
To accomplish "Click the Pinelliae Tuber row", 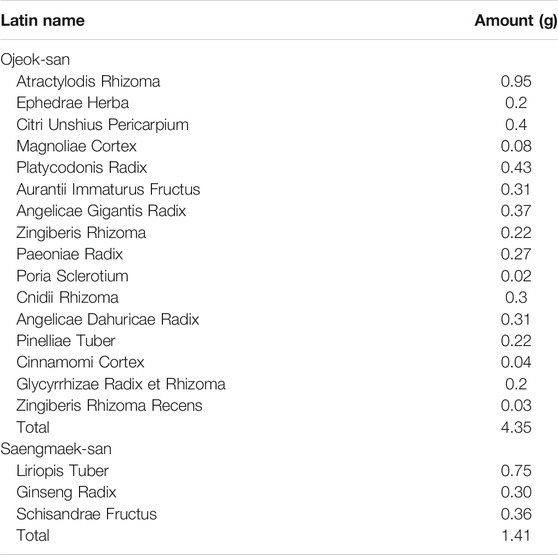I will 279,341.
